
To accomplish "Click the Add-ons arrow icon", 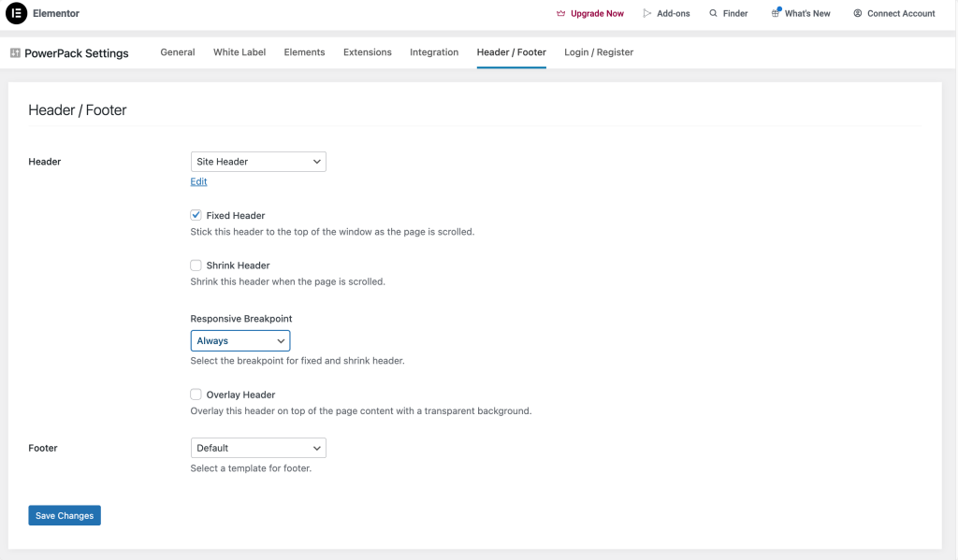I will [647, 13].
